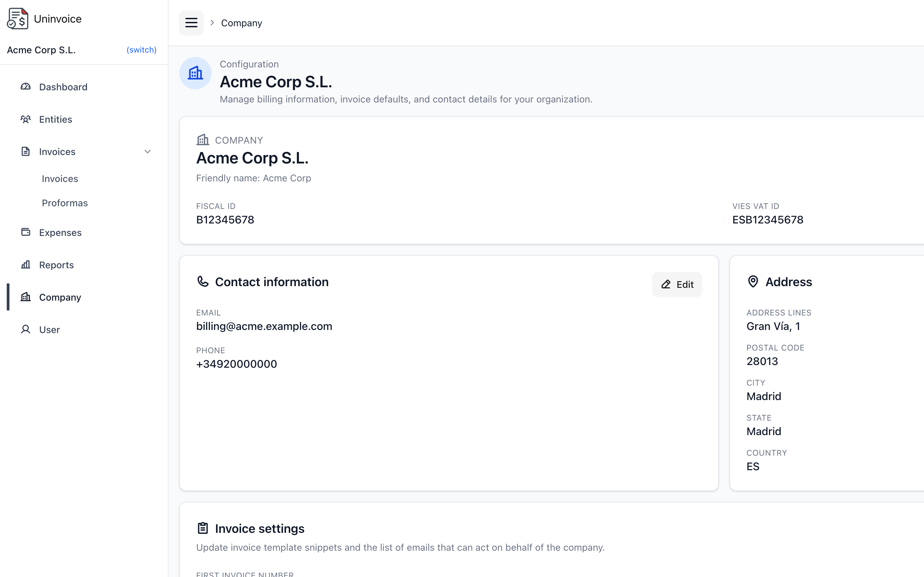Toggle the sidebar with the hamburger menu
Viewport: 924px width, 577px height.
coord(191,23)
